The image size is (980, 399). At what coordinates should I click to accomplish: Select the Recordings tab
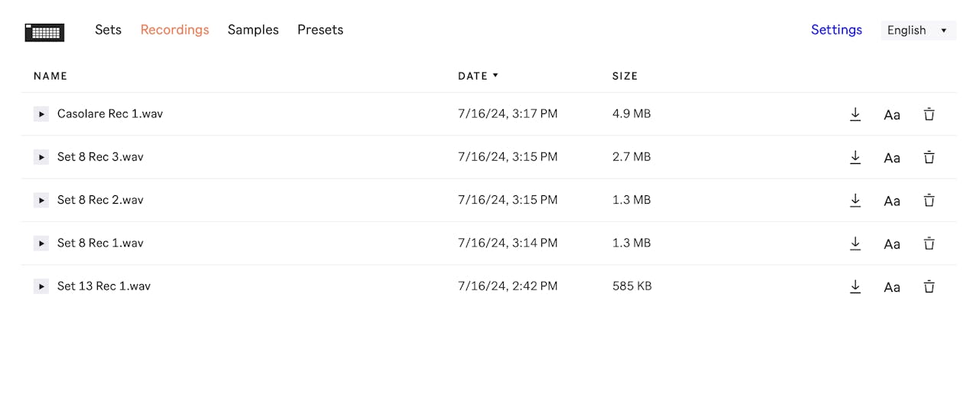click(175, 30)
